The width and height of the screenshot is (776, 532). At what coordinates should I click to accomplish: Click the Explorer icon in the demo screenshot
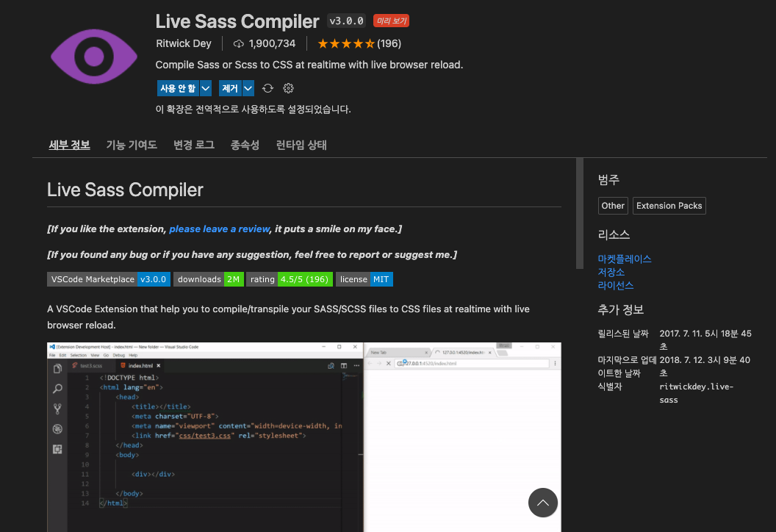[57, 369]
